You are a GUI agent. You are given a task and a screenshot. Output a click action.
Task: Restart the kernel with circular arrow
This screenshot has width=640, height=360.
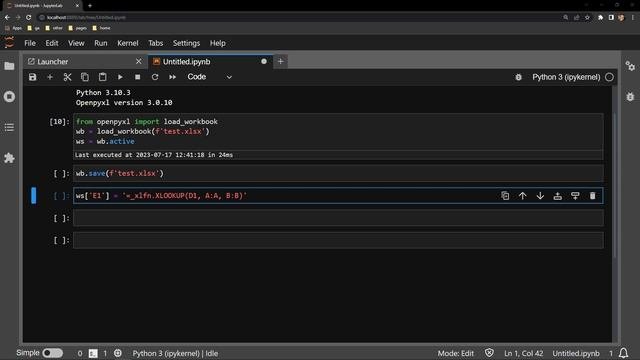coord(155,77)
